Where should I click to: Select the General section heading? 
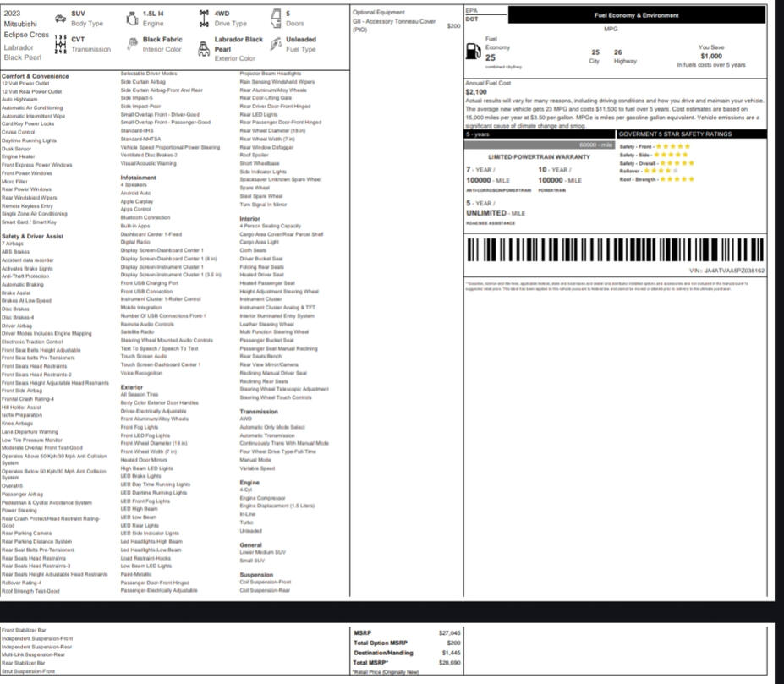250,545
